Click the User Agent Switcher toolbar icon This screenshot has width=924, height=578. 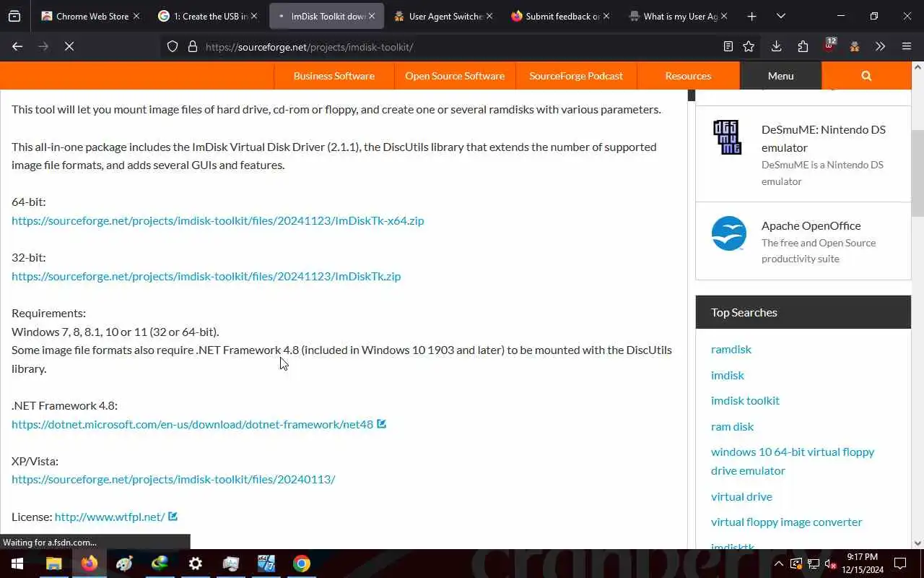(855, 46)
